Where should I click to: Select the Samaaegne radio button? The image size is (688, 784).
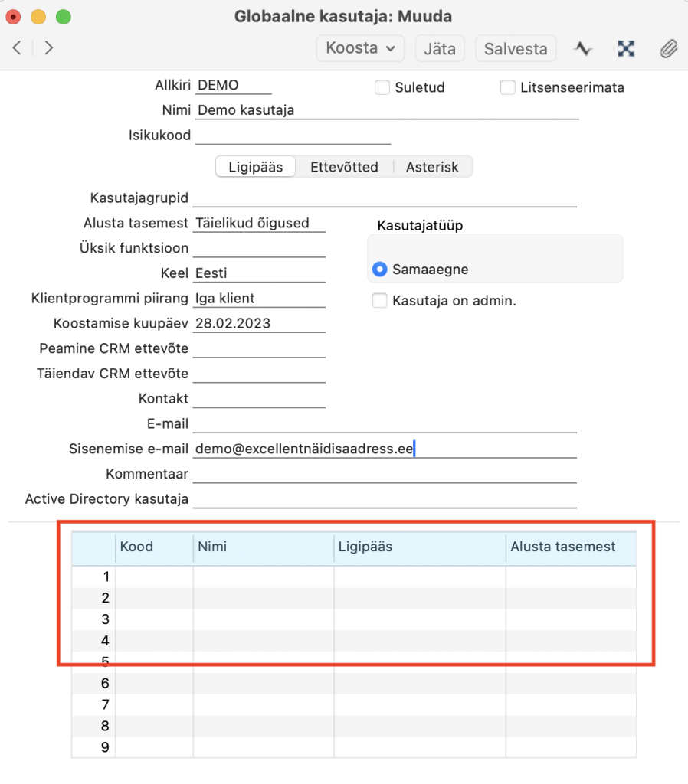click(x=379, y=269)
